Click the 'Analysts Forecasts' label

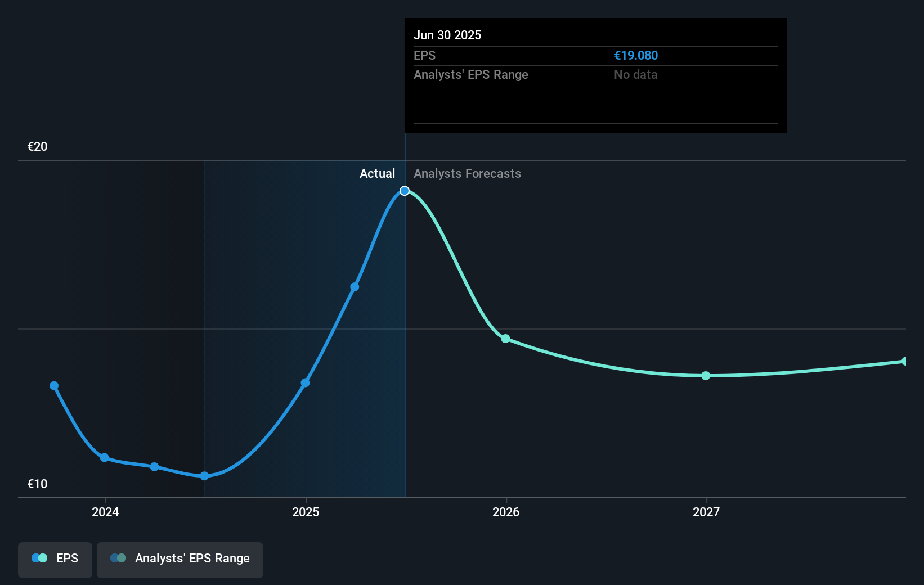click(467, 174)
